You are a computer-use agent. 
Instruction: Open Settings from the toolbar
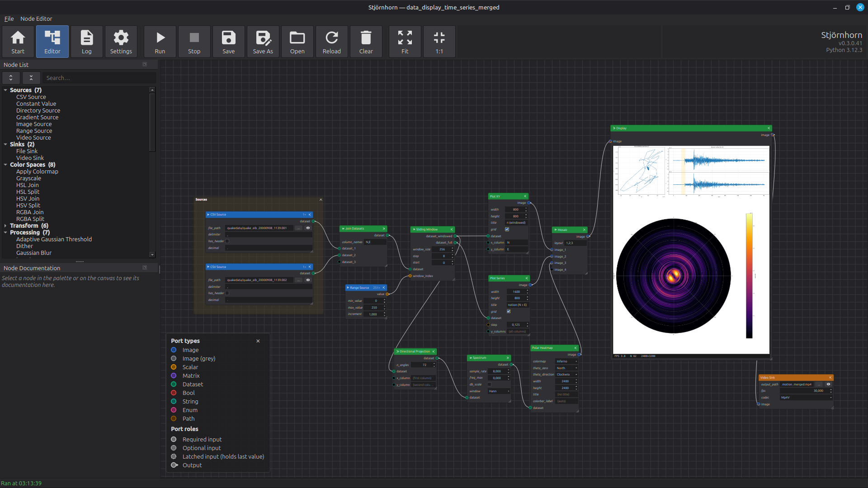pyautogui.click(x=121, y=42)
